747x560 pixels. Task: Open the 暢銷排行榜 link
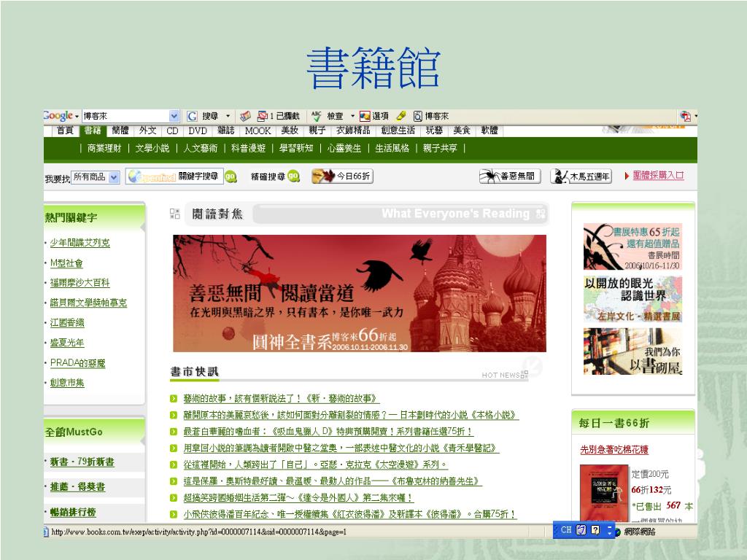[73, 513]
